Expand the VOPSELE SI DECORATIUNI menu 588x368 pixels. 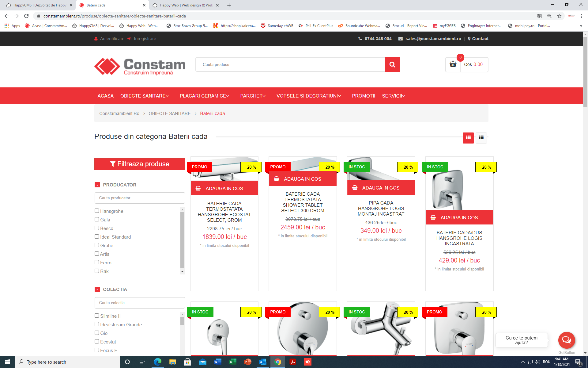click(x=308, y=96)
